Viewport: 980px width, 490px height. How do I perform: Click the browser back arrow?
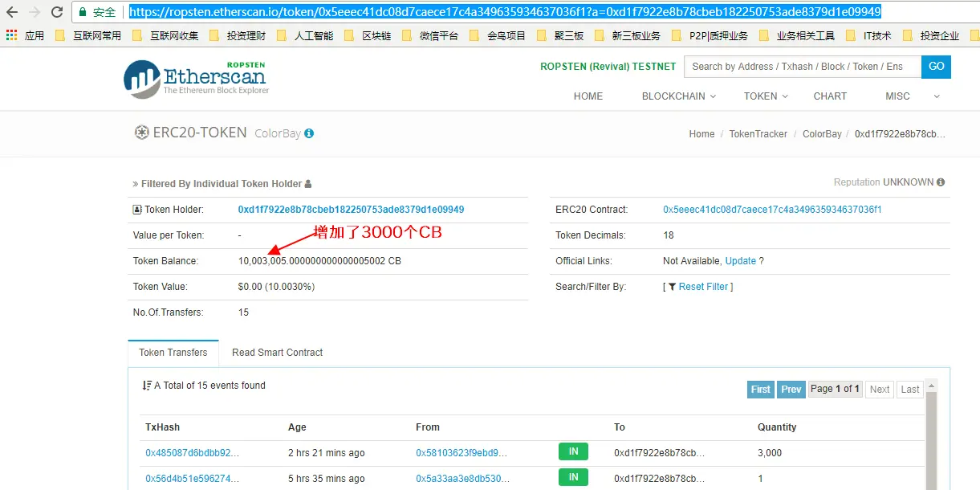12,12
